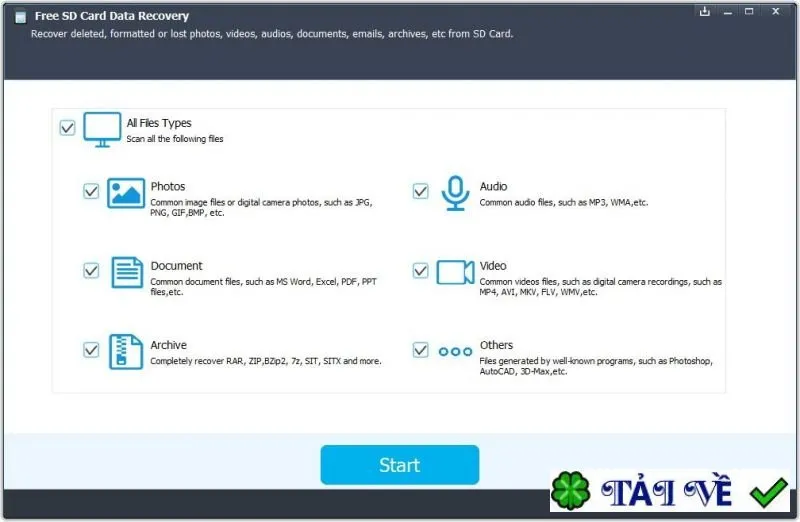Click the 'Document' heading text

point(177,266)
